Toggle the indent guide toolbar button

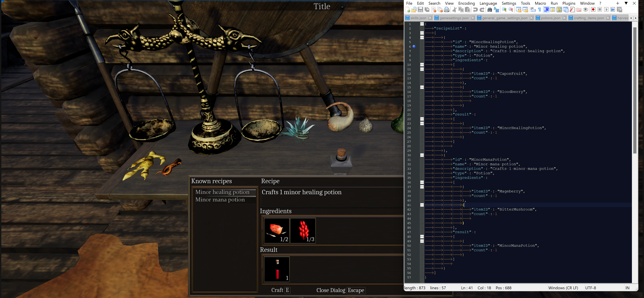547,10
